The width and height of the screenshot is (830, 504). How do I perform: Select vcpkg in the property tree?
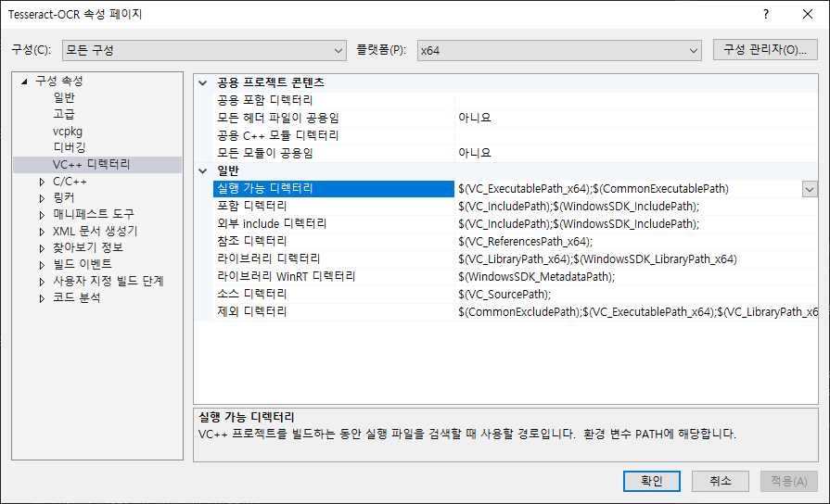(68, 132)
